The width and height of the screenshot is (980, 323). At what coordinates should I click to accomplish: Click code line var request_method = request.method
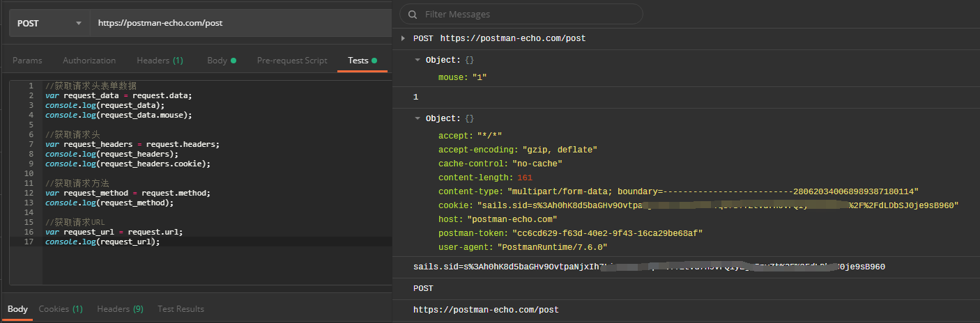[128, 193]
